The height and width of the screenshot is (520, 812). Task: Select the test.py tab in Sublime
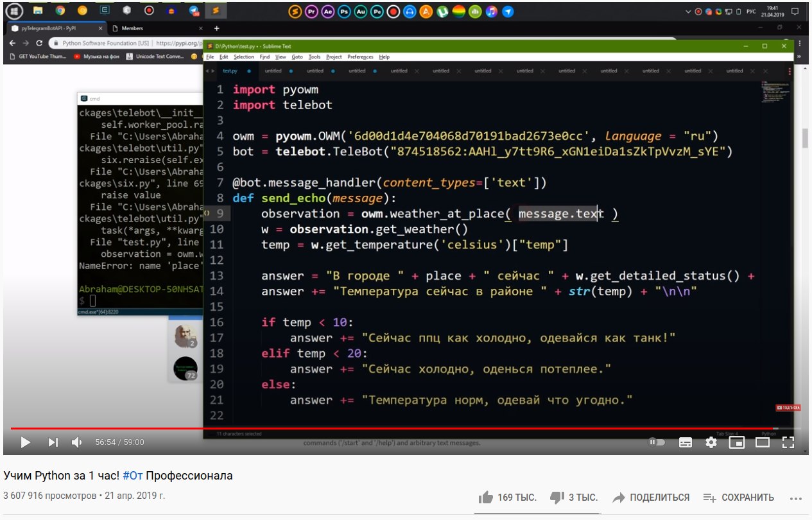(236, 71)
